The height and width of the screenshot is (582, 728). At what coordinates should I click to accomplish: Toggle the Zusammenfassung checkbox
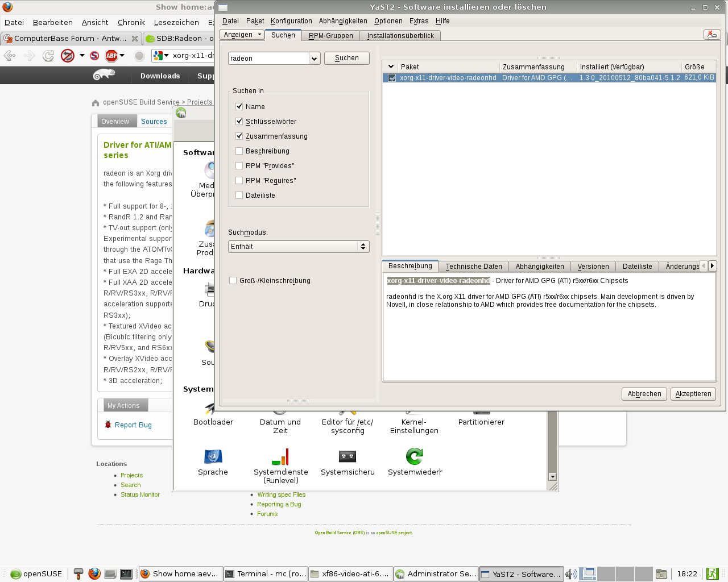coord(239,136)
